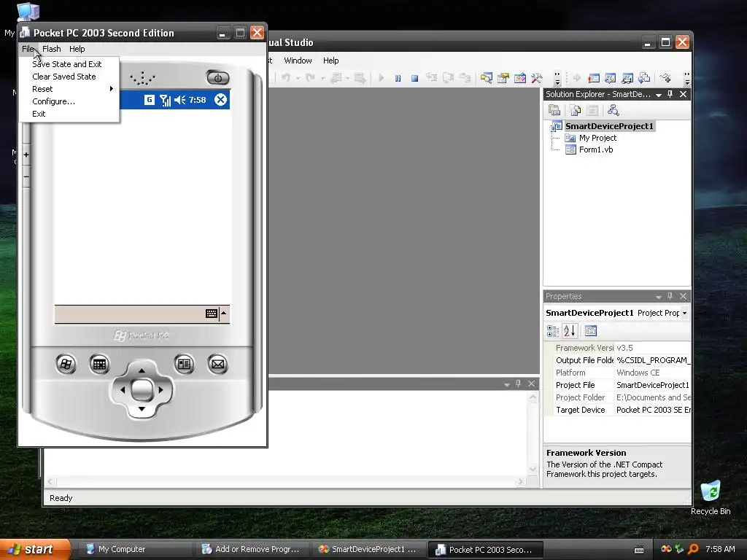
Task: Open the SmartDeviceProject1 object combo box
Action: click(x=617, y=313)
